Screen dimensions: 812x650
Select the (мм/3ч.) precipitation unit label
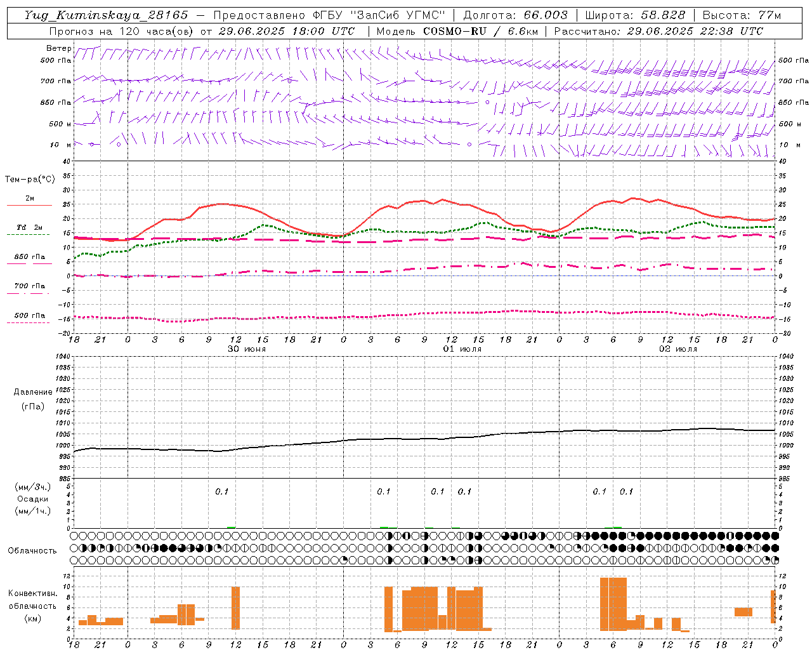coord(33,487)
